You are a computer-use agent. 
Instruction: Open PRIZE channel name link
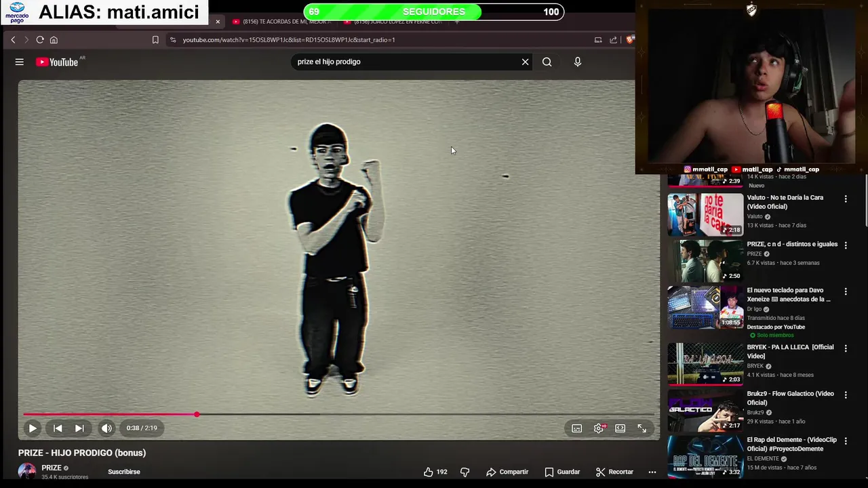click(x=52, y=468)
